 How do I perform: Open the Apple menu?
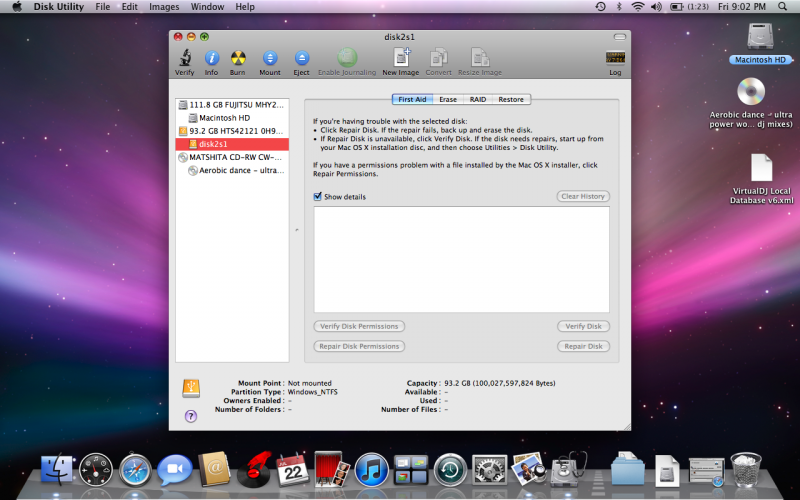(17, 7)
